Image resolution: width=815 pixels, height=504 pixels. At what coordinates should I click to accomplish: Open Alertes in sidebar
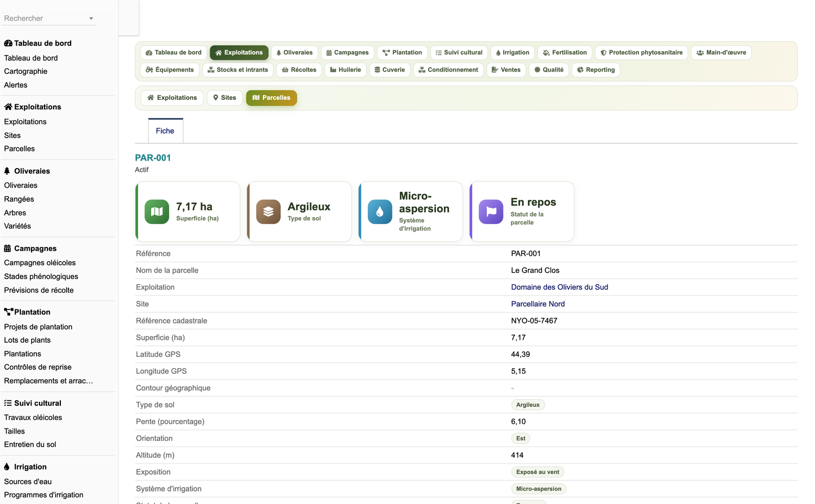coord(16,85)
